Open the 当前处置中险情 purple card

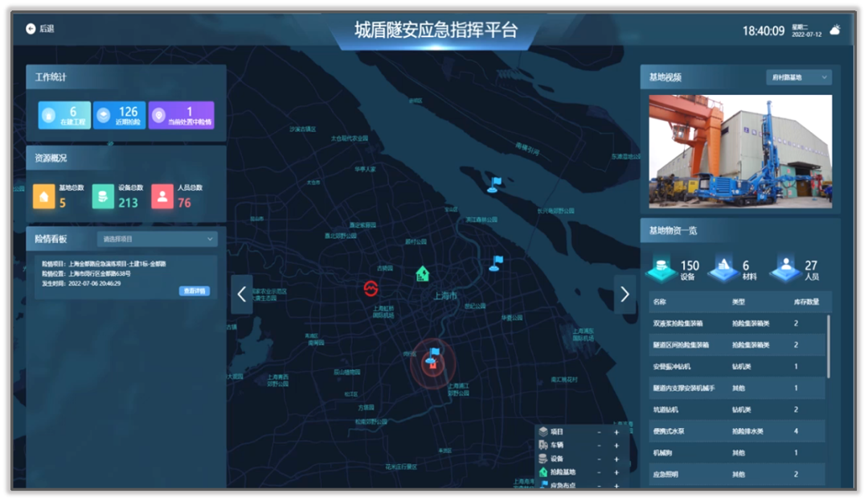click(x=181, y=115)
